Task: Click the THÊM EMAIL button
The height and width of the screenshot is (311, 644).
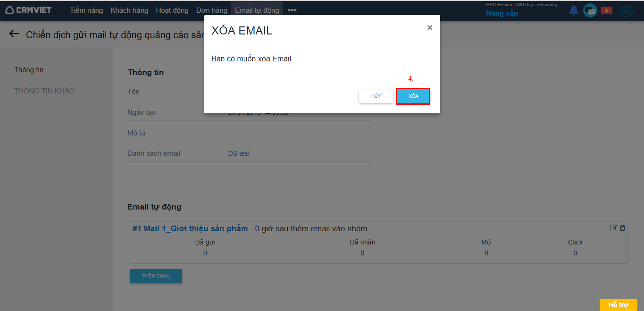Action: (156, 276)
